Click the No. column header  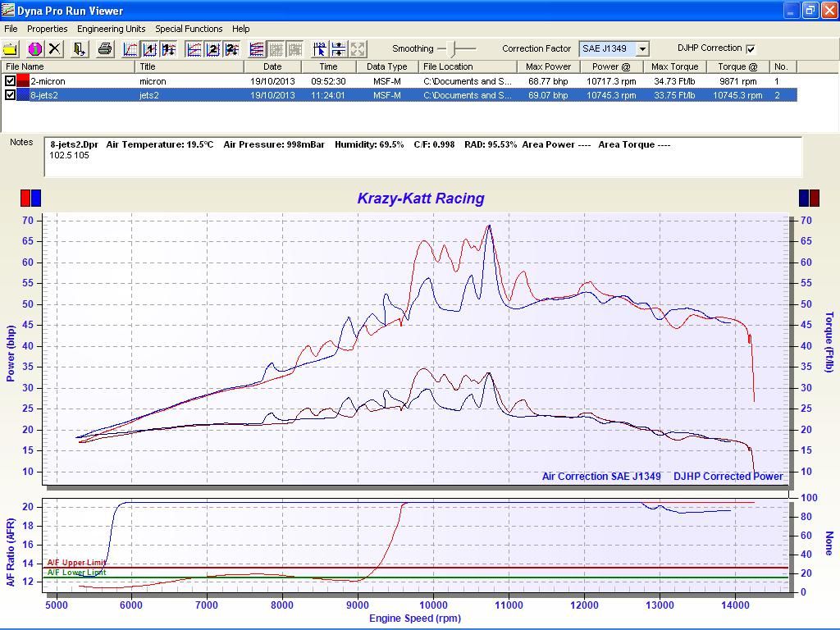point(783,66)
